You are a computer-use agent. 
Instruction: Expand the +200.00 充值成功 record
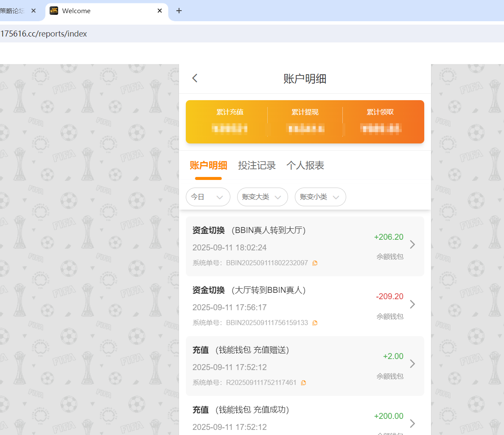412,423
